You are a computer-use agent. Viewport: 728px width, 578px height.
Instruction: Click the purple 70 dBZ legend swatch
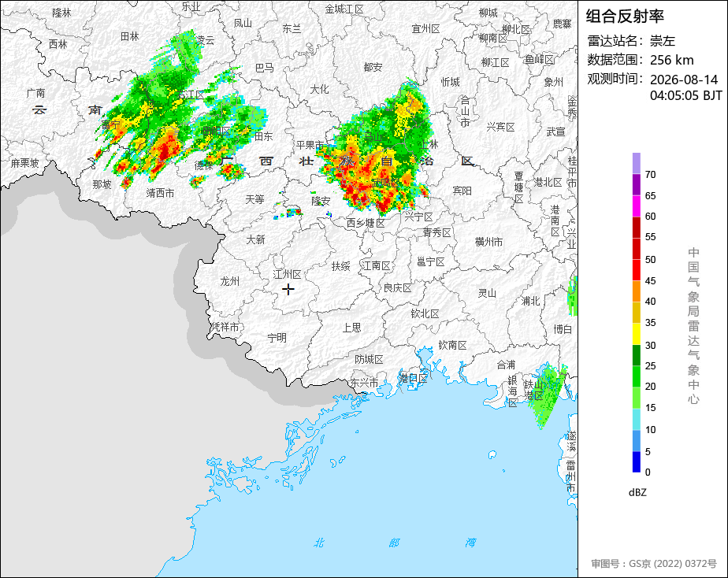(636, 164)
